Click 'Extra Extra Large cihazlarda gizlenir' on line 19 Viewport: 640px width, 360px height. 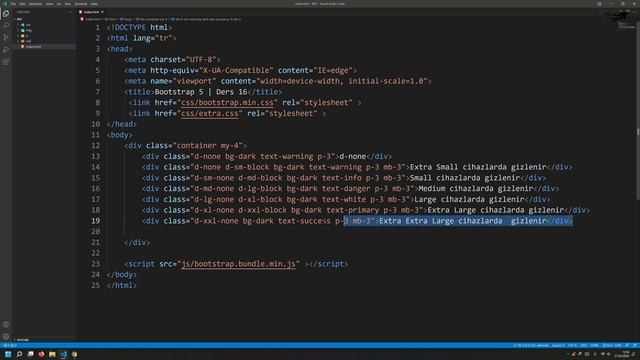463,221
